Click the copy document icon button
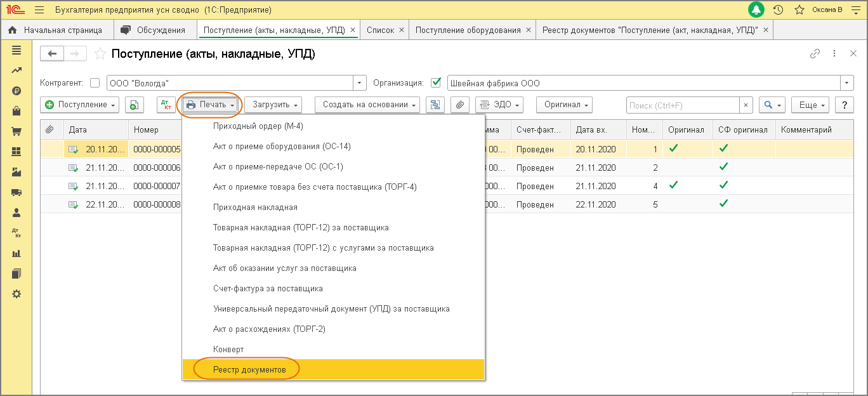 click(x=134, y=105)
